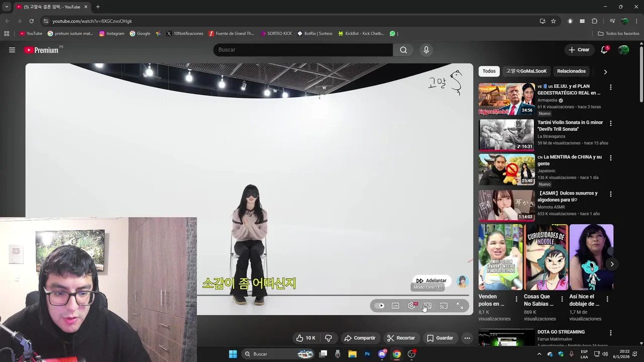644x362 pixels.
Task: Show more filter chips with the right arrow
Action: pyautogui.click(x=605, y=71)
